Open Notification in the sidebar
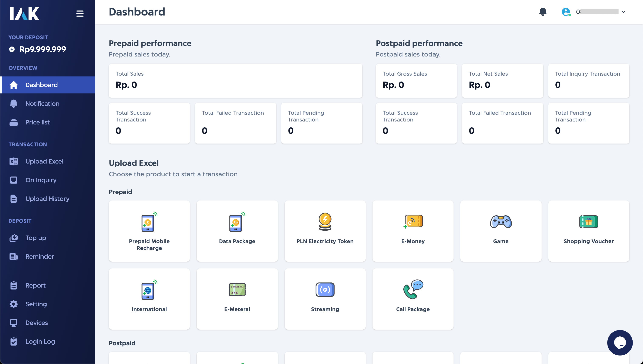 48,103
